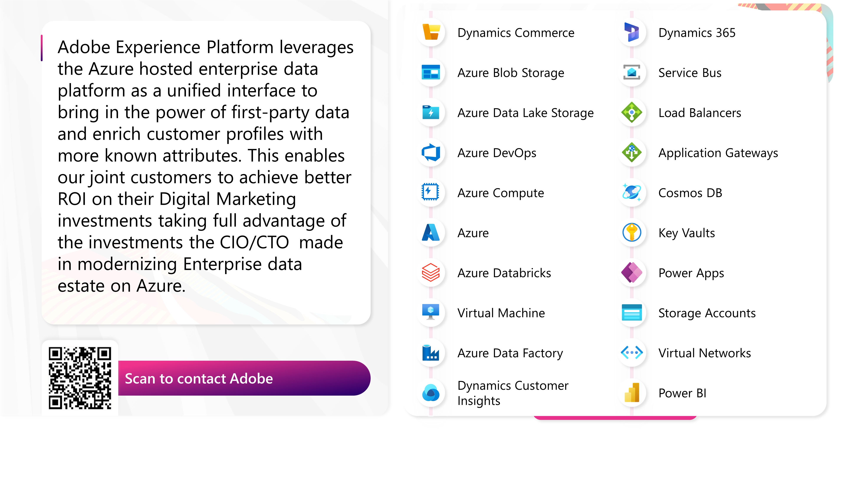This screenshot has width=868, height=488.
Task: Click the Adobe Experience Platform description text
Action: (x=205, y=166)
